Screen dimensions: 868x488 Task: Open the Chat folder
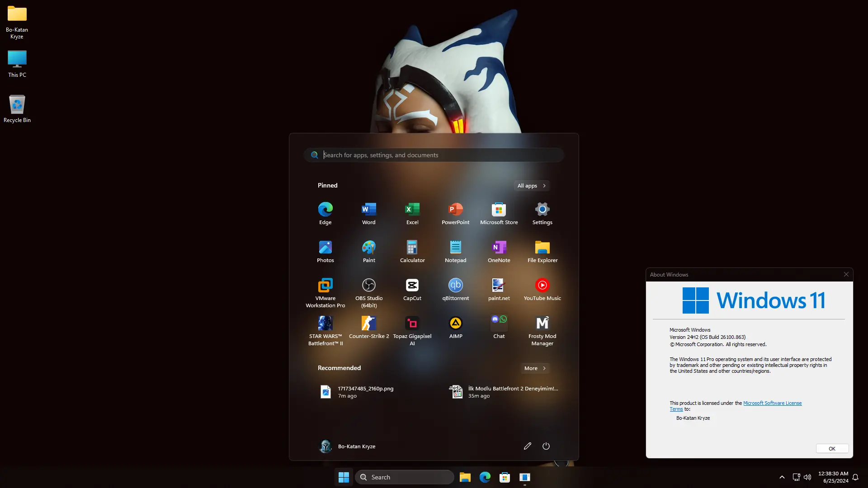pyautogui.click(x=499, y=328)
